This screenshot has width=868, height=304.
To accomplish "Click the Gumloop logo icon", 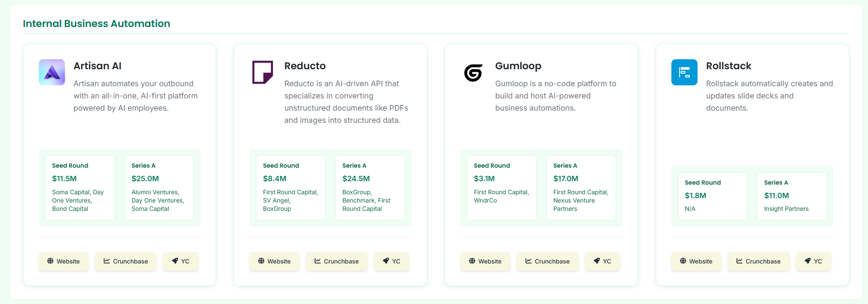I will (473, 73).
